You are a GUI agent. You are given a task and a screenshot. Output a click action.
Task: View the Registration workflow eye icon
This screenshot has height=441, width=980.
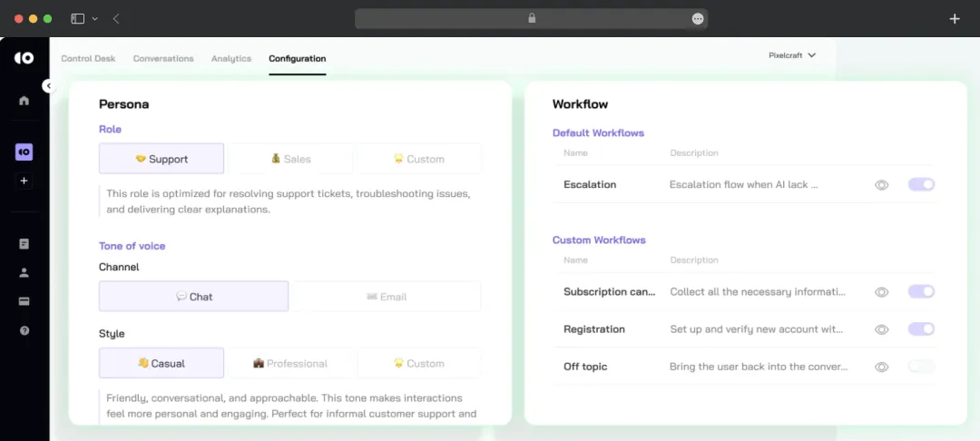click(881, 329)
